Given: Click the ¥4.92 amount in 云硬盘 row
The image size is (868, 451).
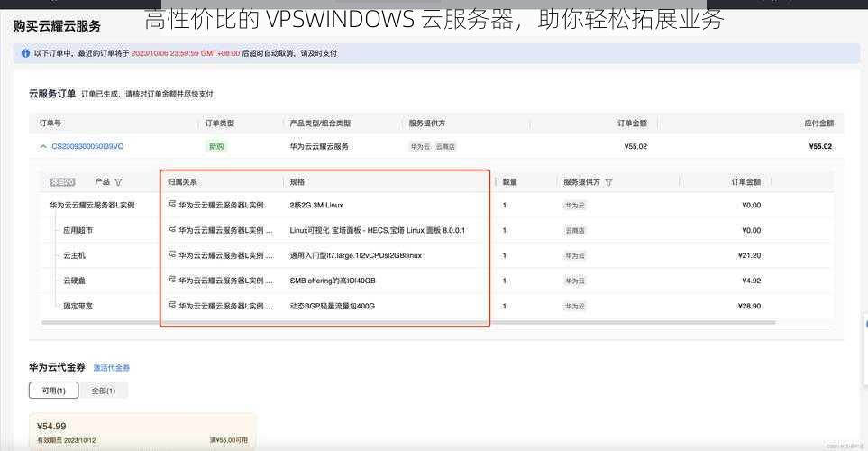Looking at the screenshot, I should (751, 281).
